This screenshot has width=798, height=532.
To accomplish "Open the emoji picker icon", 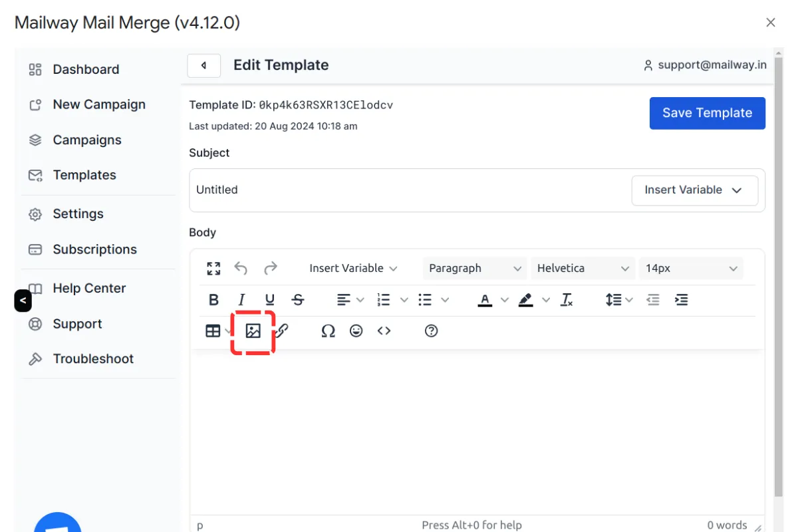I will coord(356,331).
